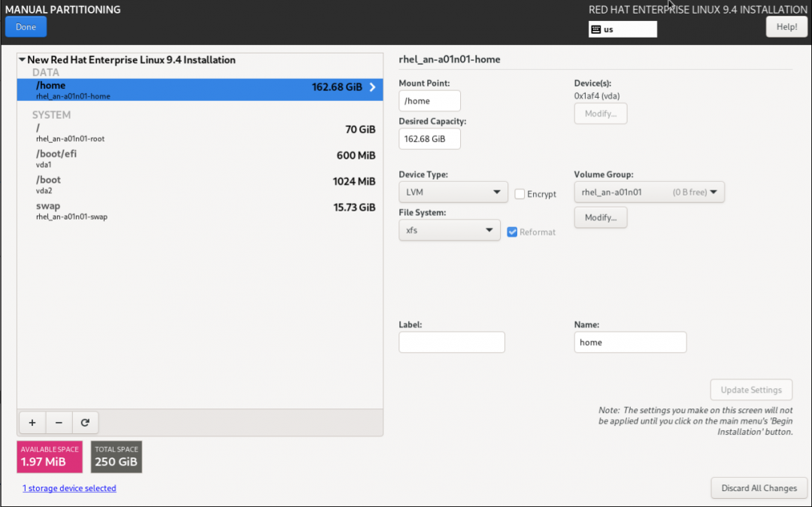Click Modify button under Volume Group
The height and width of the screenshot is (507, 812).
[x=601, y=217]
